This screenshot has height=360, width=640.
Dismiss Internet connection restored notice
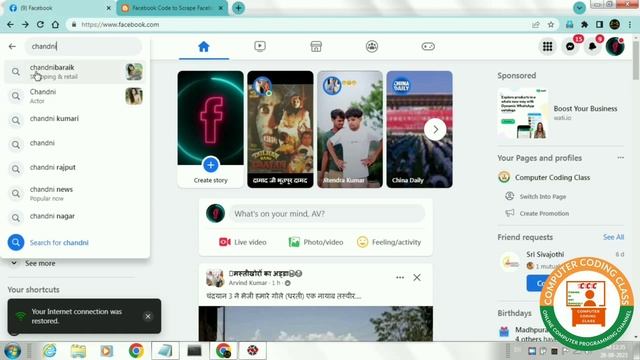tap(148, 316)
